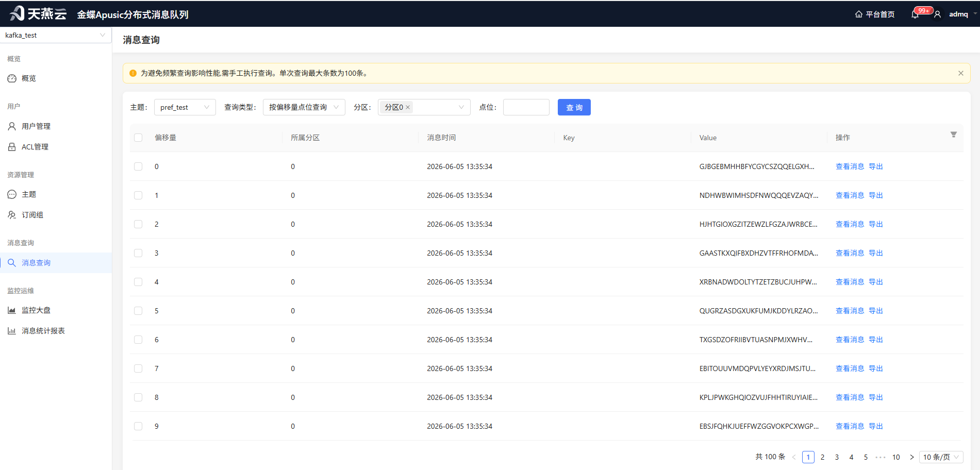Open the 查询类型 按偏移量点位查询 dropdown
The image size is (980, 470).
click(x=304, y=107)
